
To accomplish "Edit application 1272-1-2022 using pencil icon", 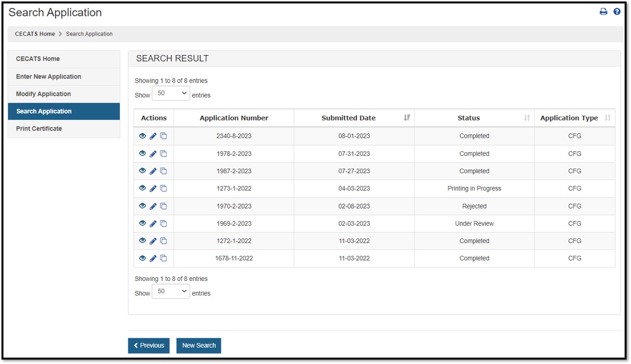I will click(x=153, y=241).
